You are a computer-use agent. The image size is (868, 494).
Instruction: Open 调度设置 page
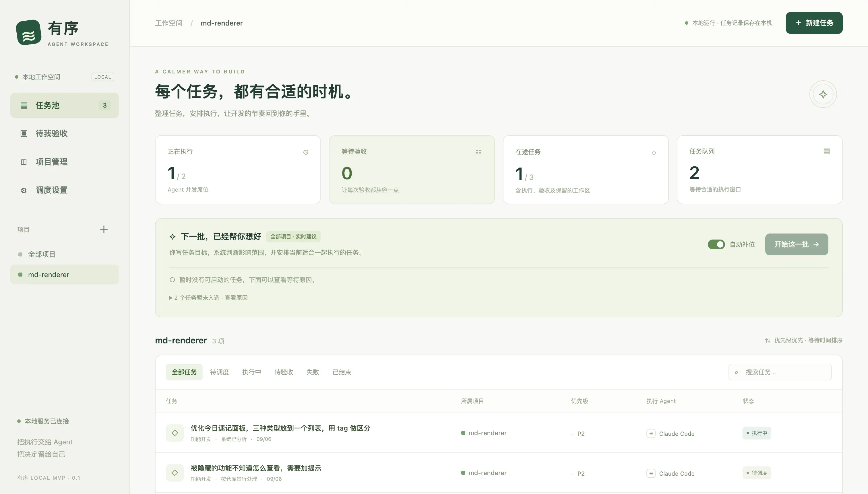(65, 190)
